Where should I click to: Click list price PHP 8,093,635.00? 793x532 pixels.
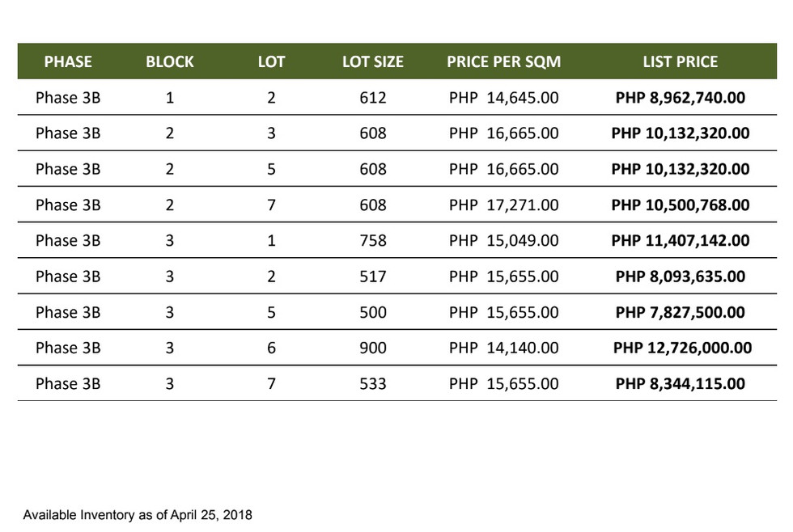pos(681,277)
